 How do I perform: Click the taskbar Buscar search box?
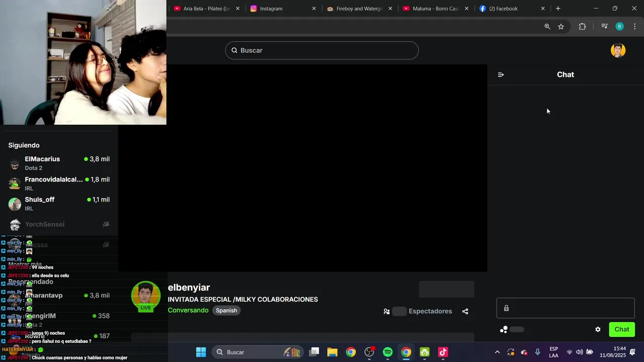[258, 352]
